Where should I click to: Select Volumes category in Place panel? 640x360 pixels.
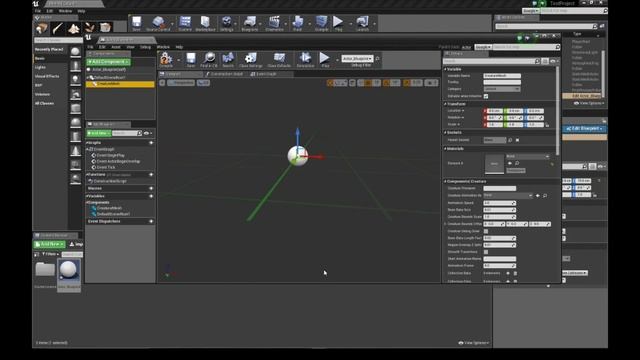[x=42, y=94]
